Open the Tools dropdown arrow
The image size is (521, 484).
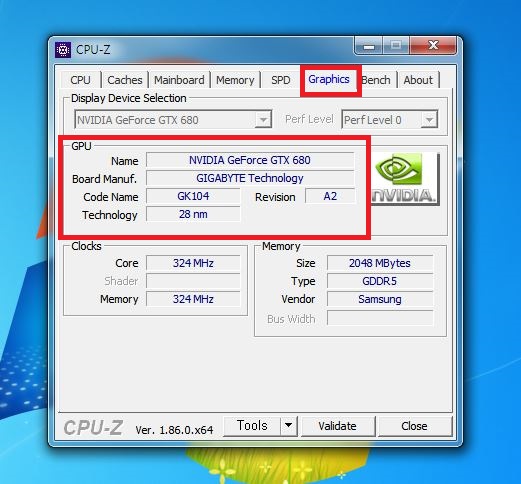click(289, 426)
